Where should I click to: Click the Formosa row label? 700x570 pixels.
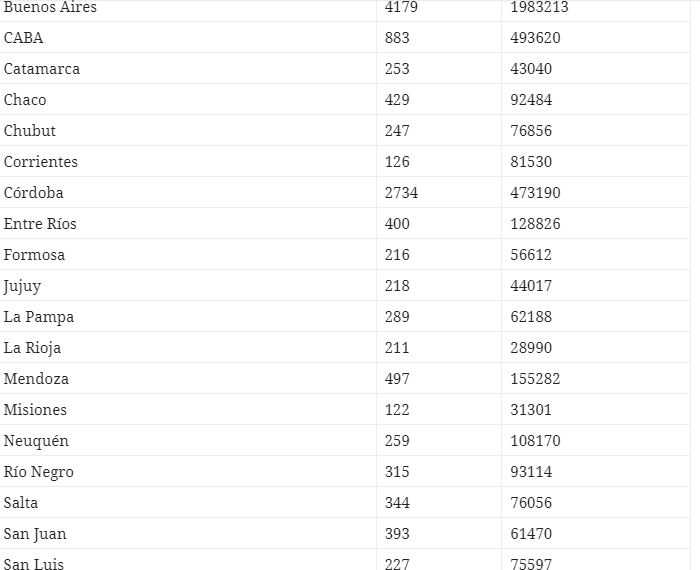[34, 255]
